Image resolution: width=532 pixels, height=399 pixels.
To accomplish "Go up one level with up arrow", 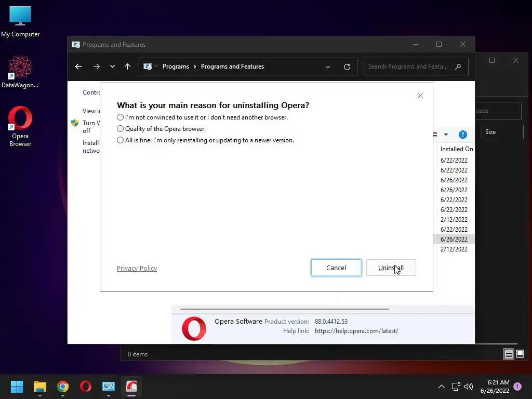I will [x=128, y=66].
